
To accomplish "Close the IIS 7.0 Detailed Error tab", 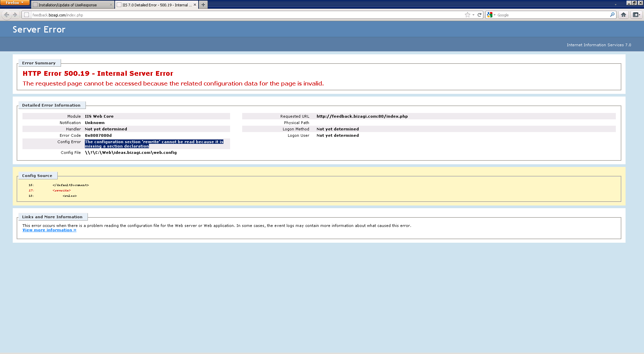I will 195,5.
